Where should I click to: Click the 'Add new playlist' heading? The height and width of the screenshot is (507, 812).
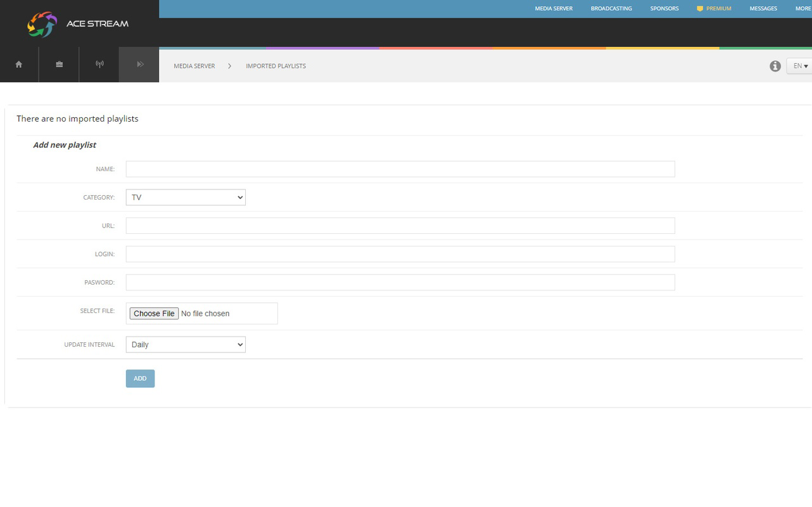click(x=65, y=145)
